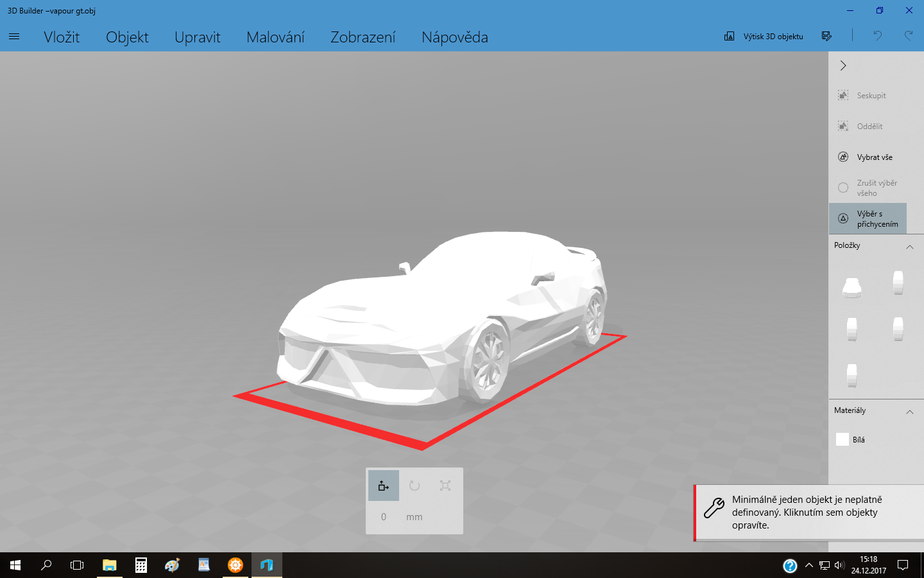Viewport: 924px width, 578px height.
Task: Open the Malování menu
Action: [x=275, y=37]
